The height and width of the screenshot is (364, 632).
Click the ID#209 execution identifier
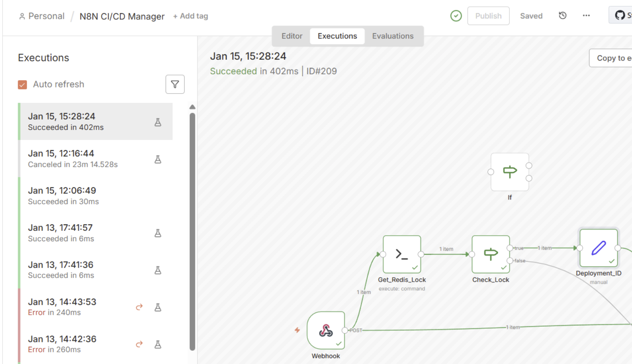pyautogui.click(x=321, y=71)
